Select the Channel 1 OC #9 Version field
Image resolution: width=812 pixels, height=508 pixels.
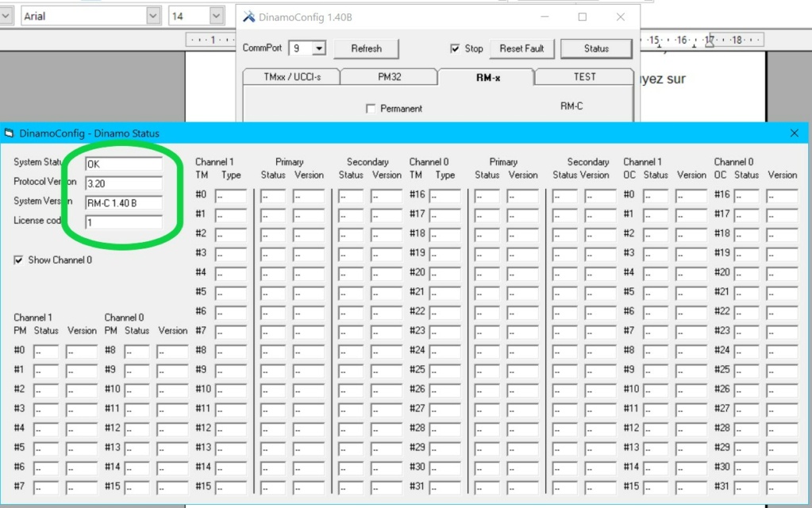point(691,371)
